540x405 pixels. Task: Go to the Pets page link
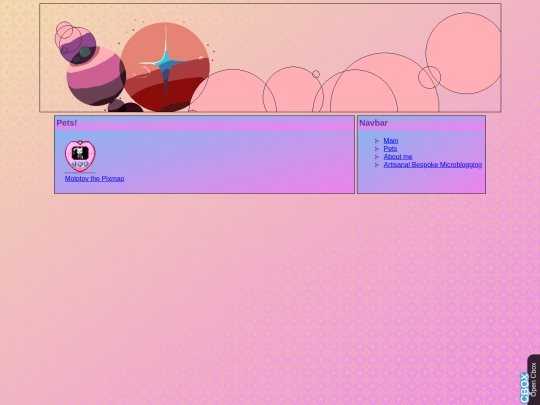(390, 148)
